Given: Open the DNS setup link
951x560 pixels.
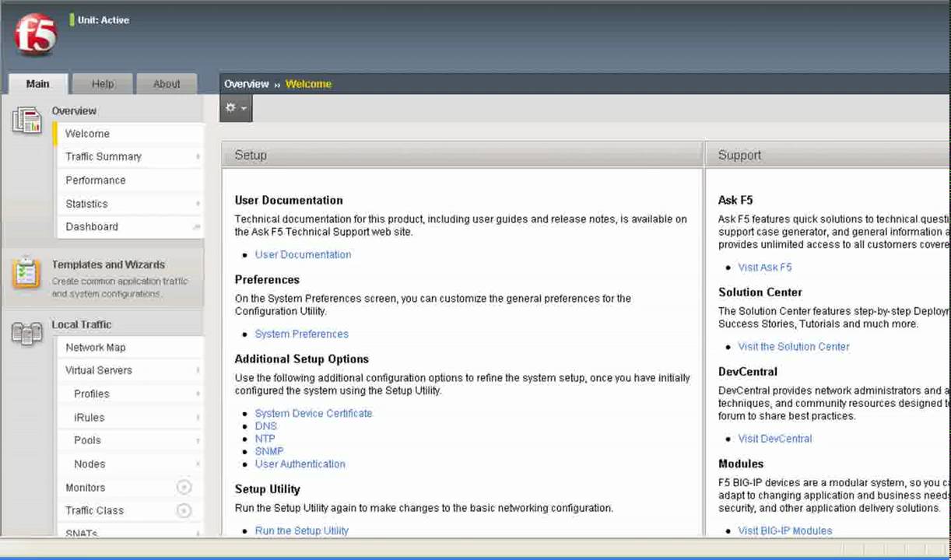Looking at the screenshot, I should [266, 426].
